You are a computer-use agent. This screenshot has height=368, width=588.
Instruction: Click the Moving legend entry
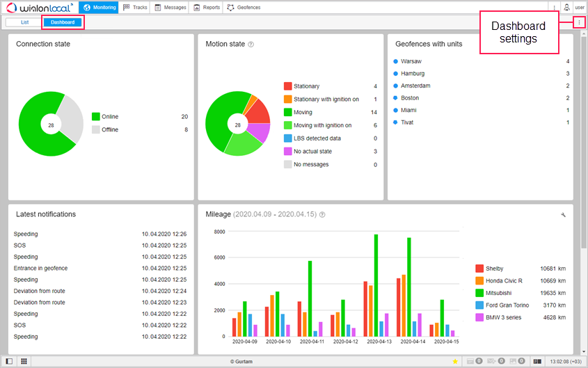coord(331,112)
